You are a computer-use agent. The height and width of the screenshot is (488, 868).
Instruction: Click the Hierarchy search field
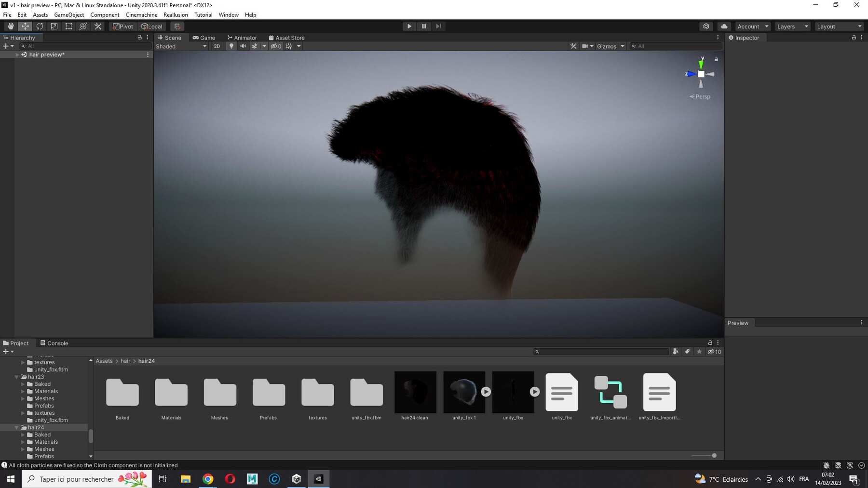[85, 46]
